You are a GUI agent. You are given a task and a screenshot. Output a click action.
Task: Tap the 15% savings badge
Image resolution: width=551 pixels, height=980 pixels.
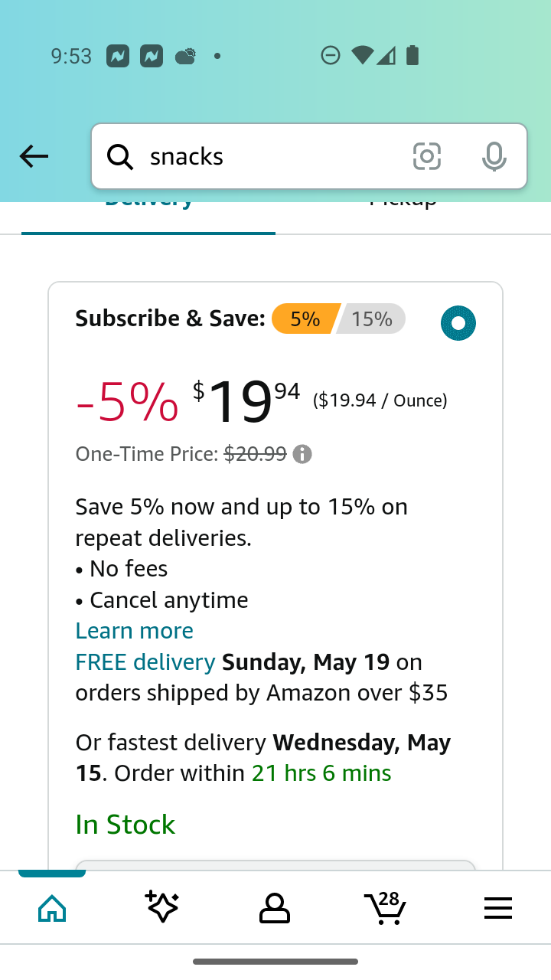point(372,318)
